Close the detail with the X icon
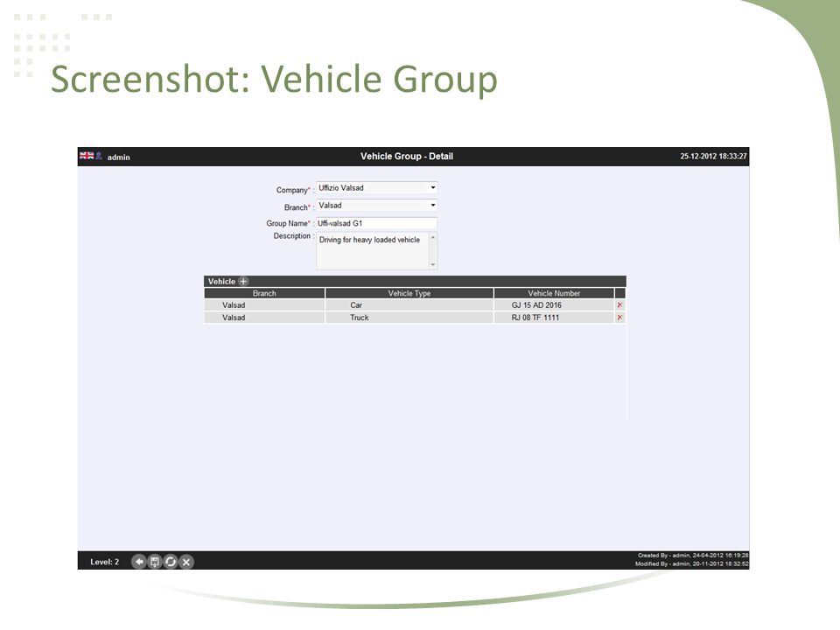 185,562
